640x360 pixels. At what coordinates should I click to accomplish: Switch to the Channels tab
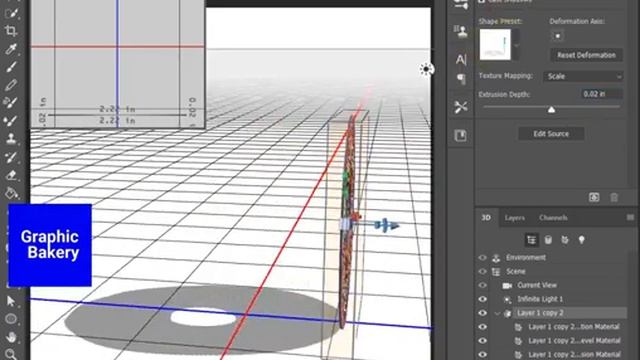click(x=553, y=218)
